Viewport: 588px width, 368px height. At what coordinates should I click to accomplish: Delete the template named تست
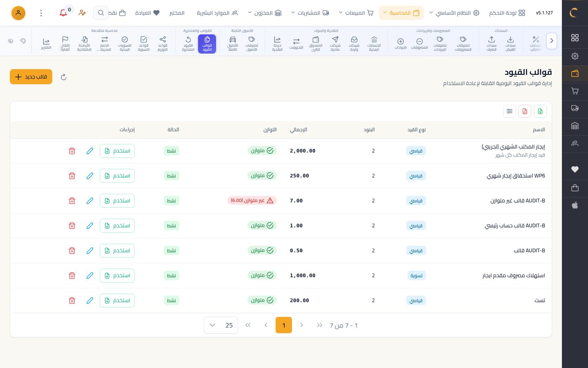[x=72, y=301]
